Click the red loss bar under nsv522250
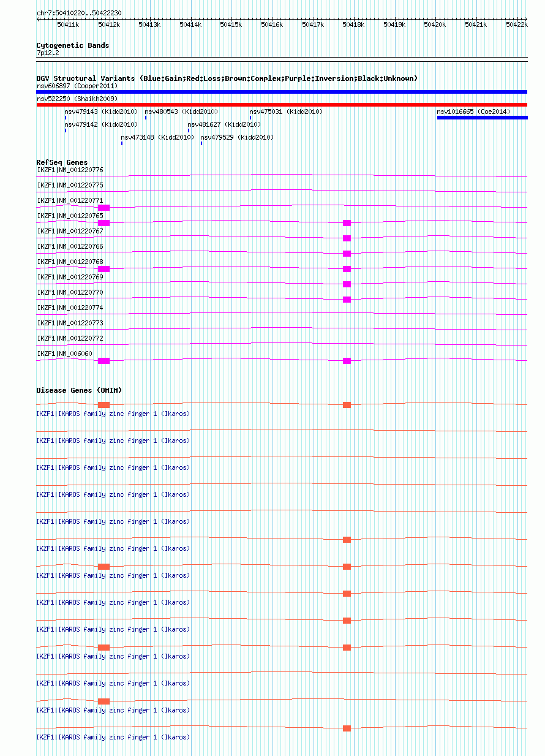 tap(282, 105)
